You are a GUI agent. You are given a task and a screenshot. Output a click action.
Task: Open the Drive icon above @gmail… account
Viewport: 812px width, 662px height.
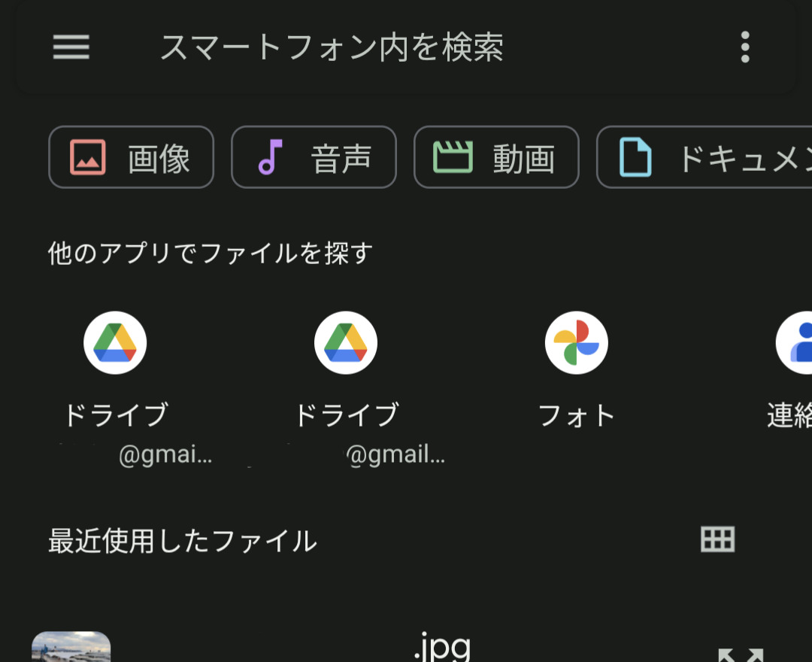346,343
